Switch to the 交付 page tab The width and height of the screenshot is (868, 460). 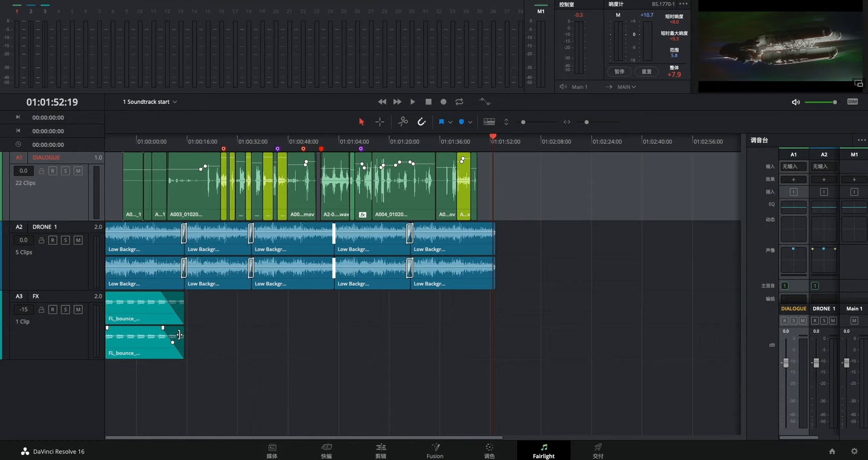tap(598, 451)
